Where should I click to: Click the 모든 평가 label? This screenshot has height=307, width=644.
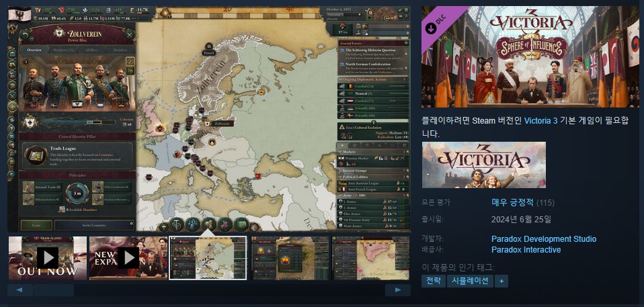pyautogui.click(x=436, y=202)
